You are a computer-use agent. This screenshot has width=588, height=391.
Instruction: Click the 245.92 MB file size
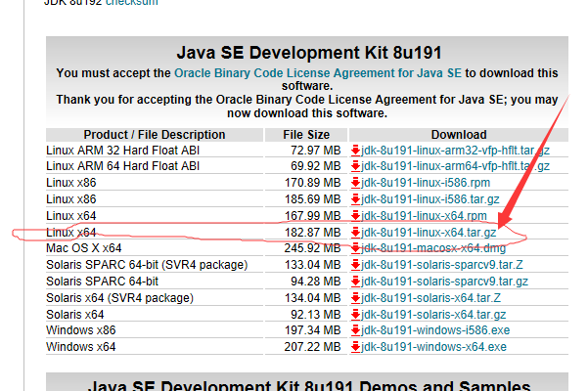point(313,248)
